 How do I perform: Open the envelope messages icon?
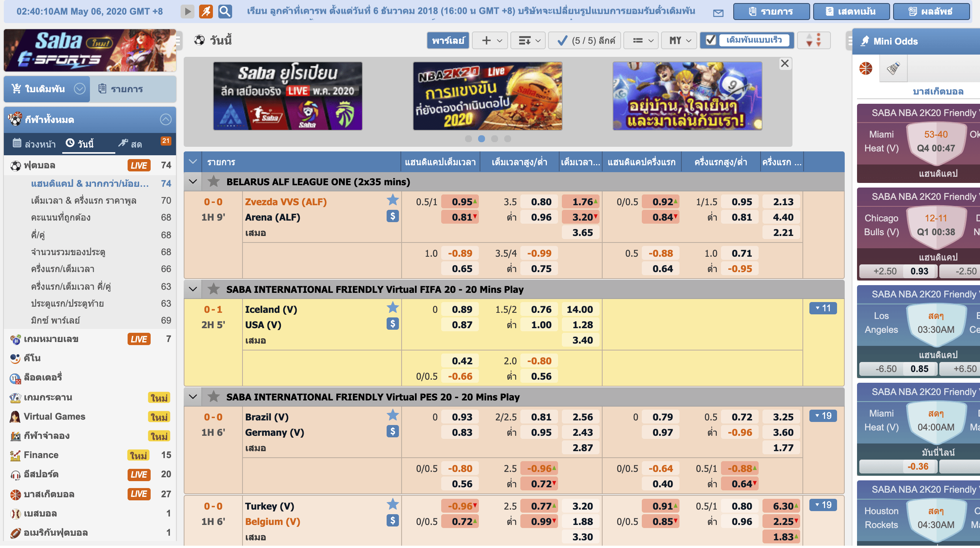point(718,13)
